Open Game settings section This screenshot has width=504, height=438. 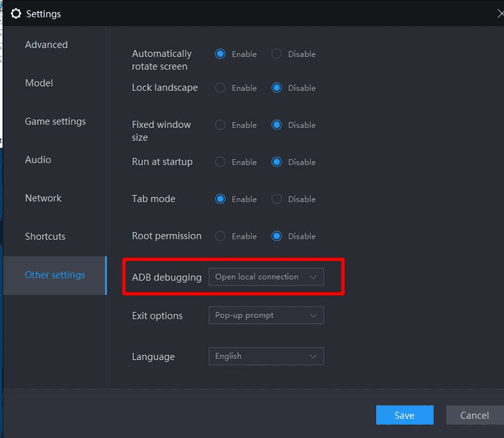coord(55,122)
